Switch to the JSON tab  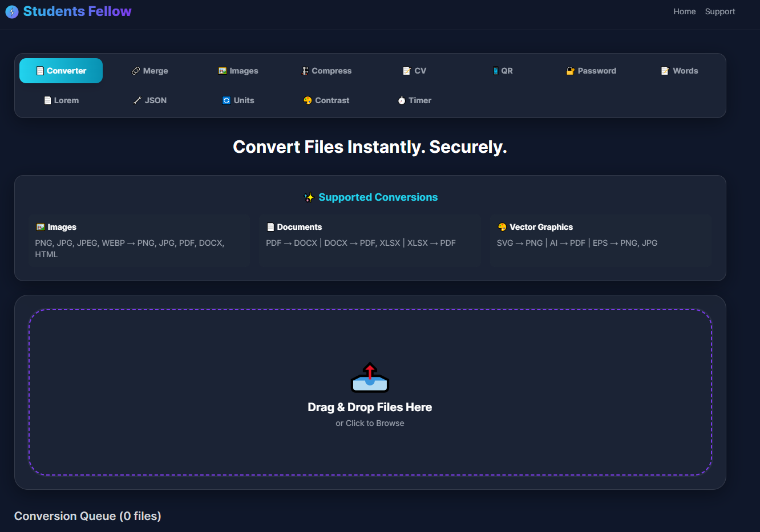(x=150, y=100)
